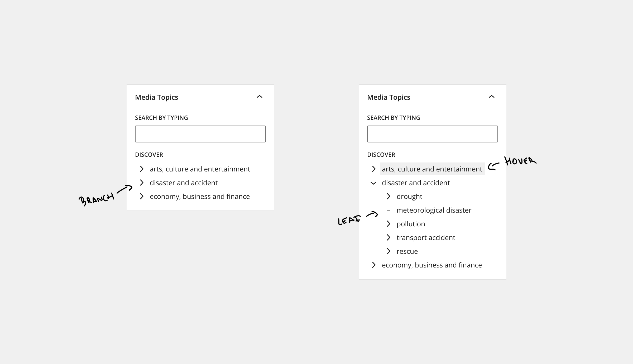
Task: Expand economy, business and finance in left panel
Action: 142,196
